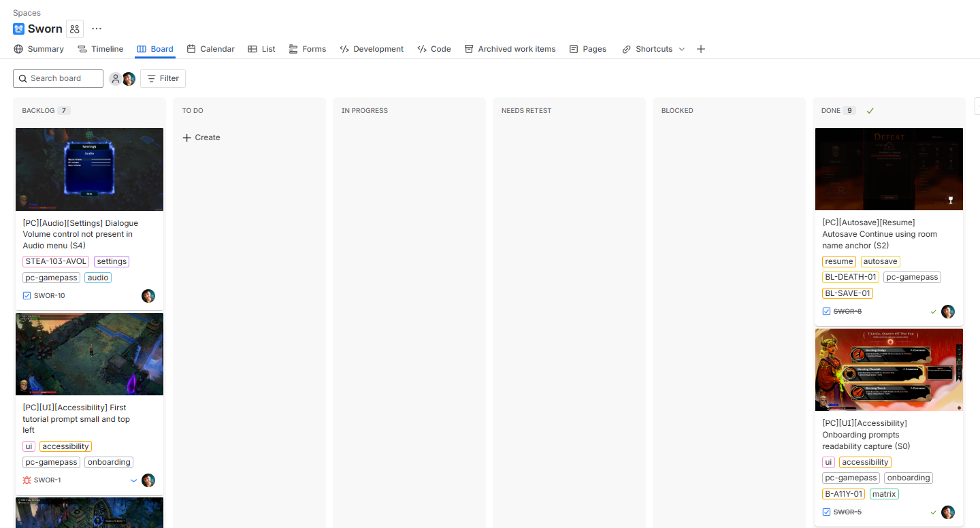Click the task checkbox icon on SWOR-8
980x528 pixels.
(x=826, y=312)
